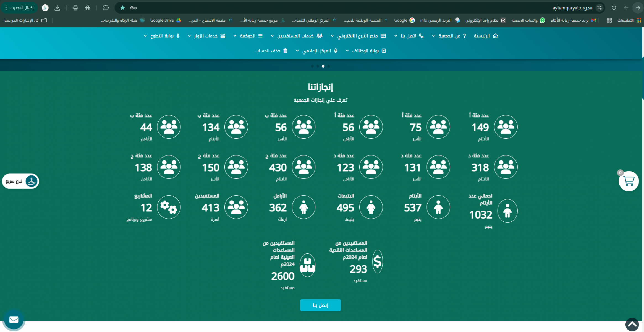Click the browser downloads icon
Image resolution: width=644 pixels, height=332 pixels.
(x=57, y=8)
